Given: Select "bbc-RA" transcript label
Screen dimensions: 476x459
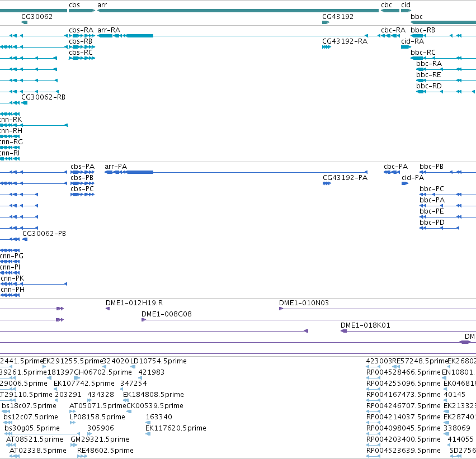Looking at the screenshot, I should 429,64.
